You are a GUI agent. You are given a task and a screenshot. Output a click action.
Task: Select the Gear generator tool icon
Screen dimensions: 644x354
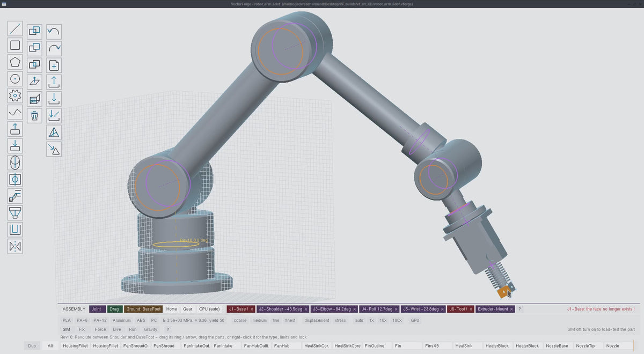(x=16, y=95)
